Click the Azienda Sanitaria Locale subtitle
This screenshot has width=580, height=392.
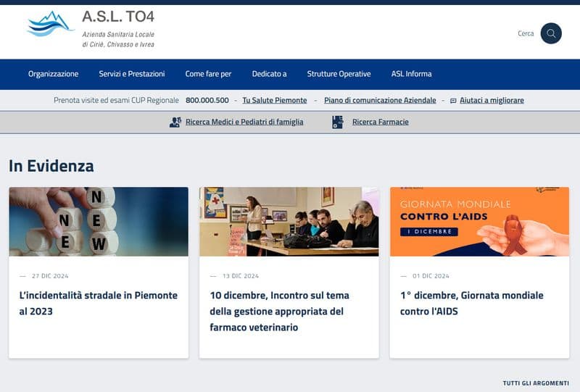click(x=118, y=39)
